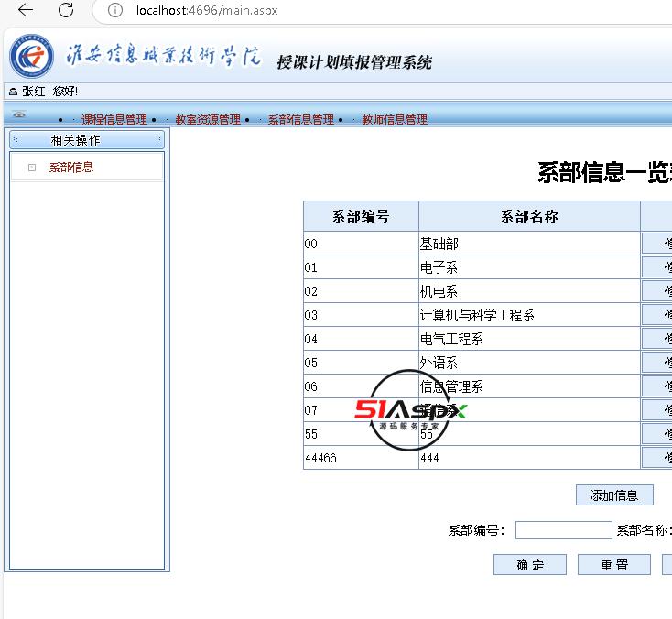Click the 添加信息 button
Viewport: 672px width, 619px height.
pyautogui.click(x=614, y=495)
